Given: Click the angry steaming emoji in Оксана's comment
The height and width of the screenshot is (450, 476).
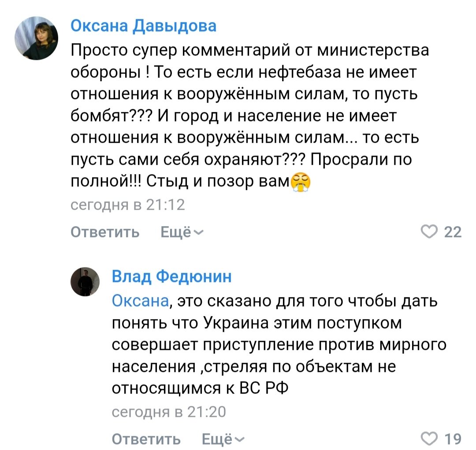Looking at the screenshot, I should pyautogui.click(x=300, y=182).
